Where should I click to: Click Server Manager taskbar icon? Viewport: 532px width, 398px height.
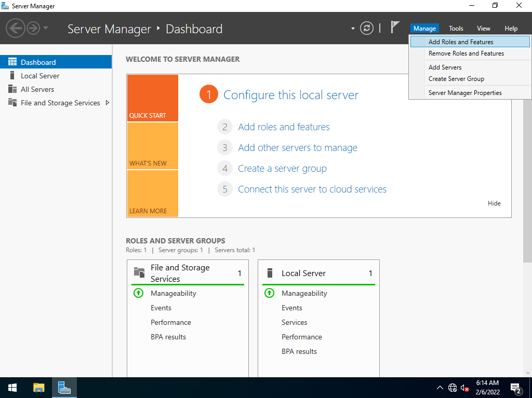64,388
